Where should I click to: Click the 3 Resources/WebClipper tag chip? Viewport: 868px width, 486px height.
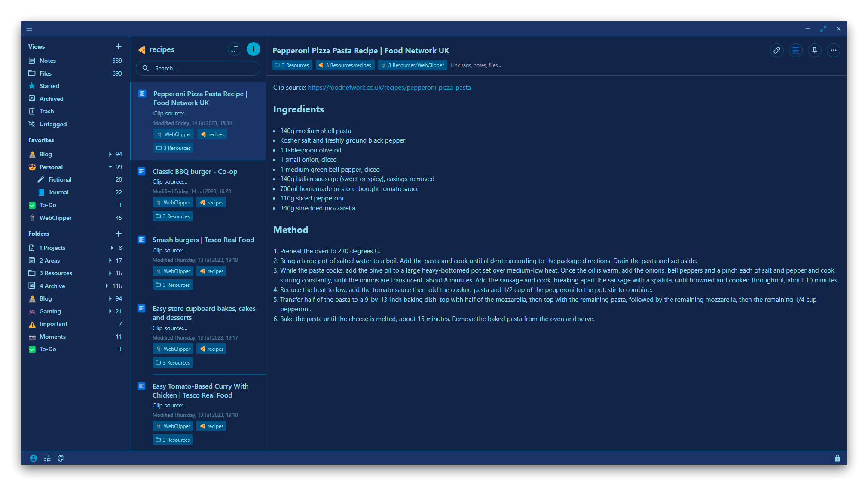coord(413,65)
